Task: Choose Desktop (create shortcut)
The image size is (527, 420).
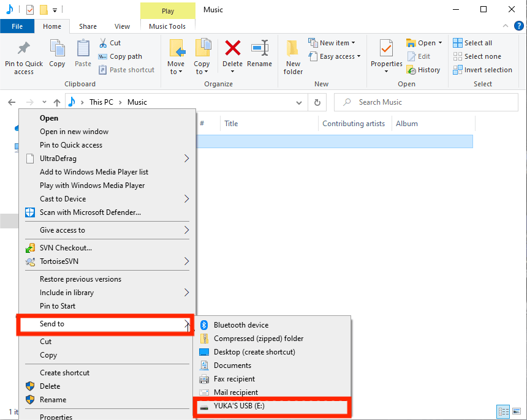Action: [x=272, y=352]
